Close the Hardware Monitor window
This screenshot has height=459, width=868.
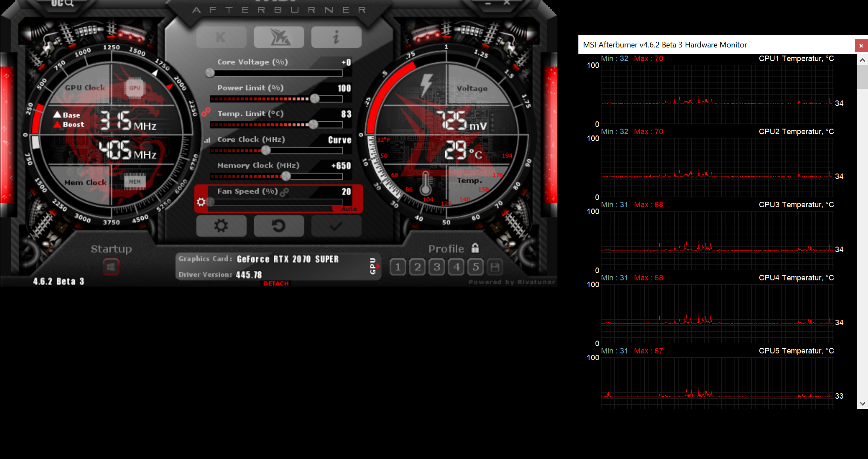[x=861, y=46]
